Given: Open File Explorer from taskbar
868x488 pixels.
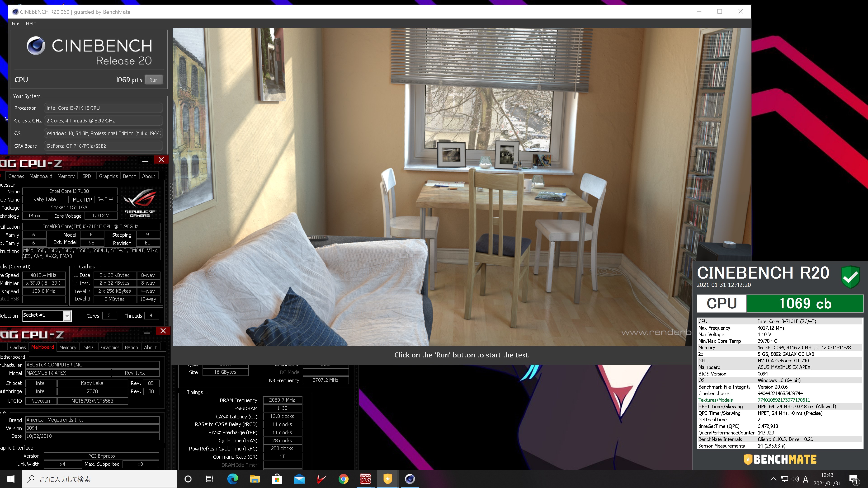Looking at the screenshot, I should click(x=255, y=479).
